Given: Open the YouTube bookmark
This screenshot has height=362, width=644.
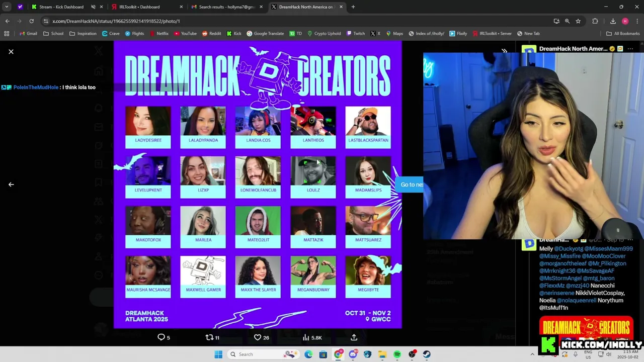Looking at the screenshot, I should tap(185, 34).
